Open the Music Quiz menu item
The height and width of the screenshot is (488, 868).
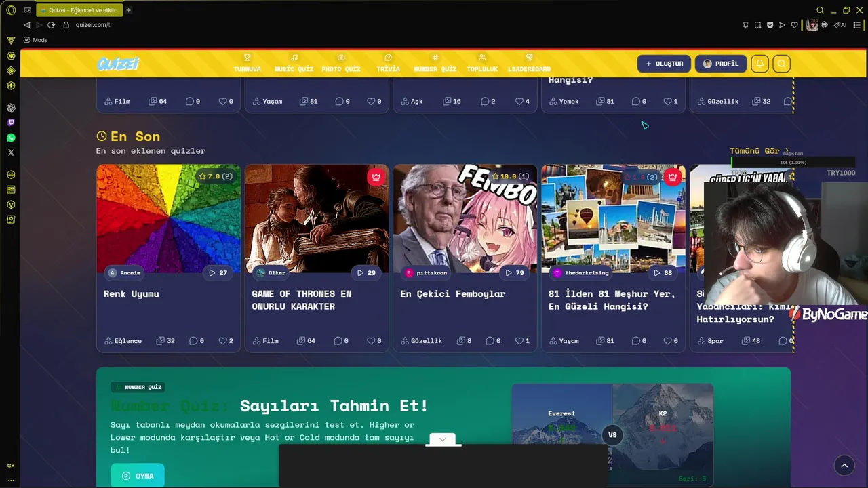pyautogui.click(x=294, y=64)
